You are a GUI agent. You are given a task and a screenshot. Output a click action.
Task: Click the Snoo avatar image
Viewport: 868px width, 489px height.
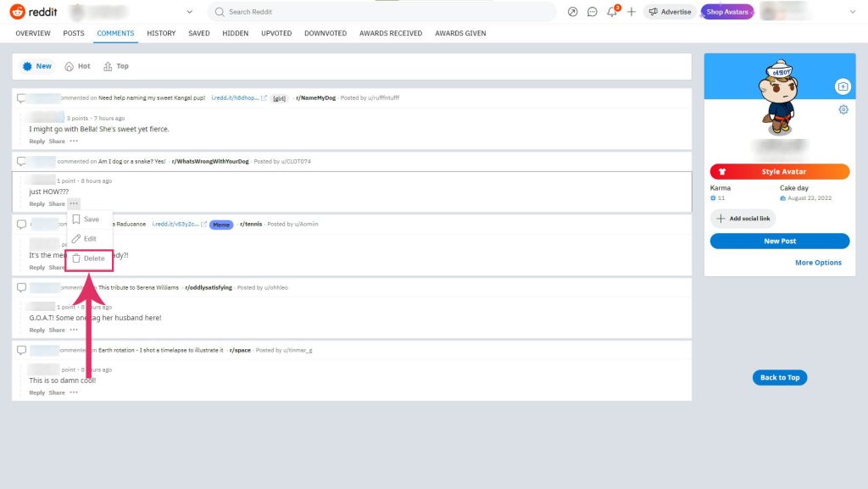(x=779, y=97)
